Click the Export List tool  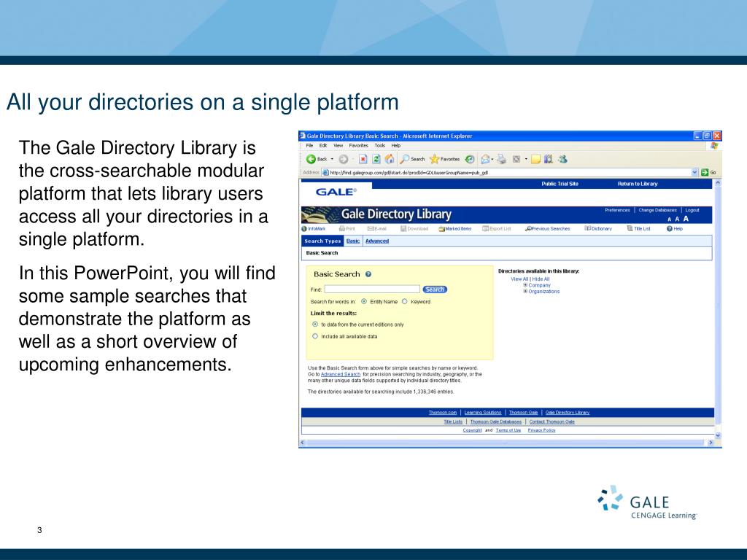click(496, 228)
